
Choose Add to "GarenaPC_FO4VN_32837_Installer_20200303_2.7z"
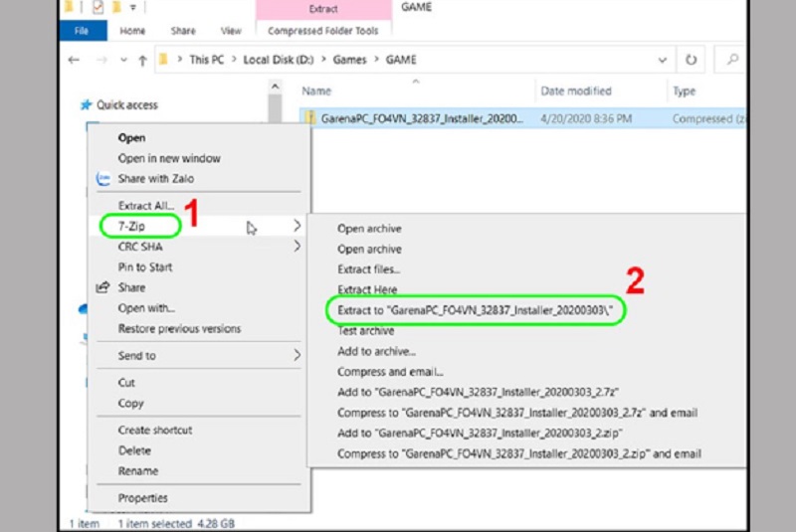click(479, 392)
